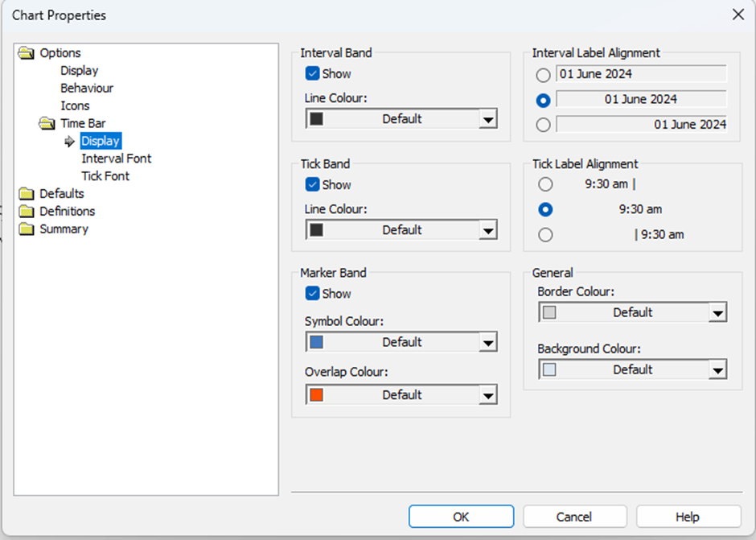Select the Tick Font tree item
This screenshot has width=756, height=540.
(105, 175)
